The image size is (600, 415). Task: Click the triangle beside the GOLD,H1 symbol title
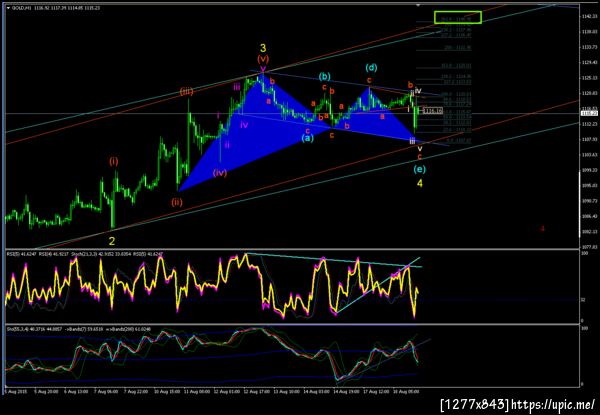tap(8, 7)
